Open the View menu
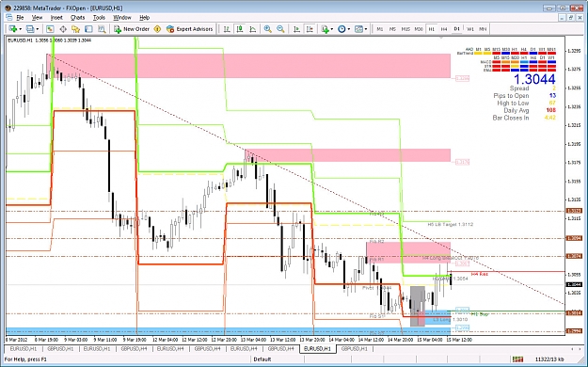588x367 pixels. (x=37, y=17)
